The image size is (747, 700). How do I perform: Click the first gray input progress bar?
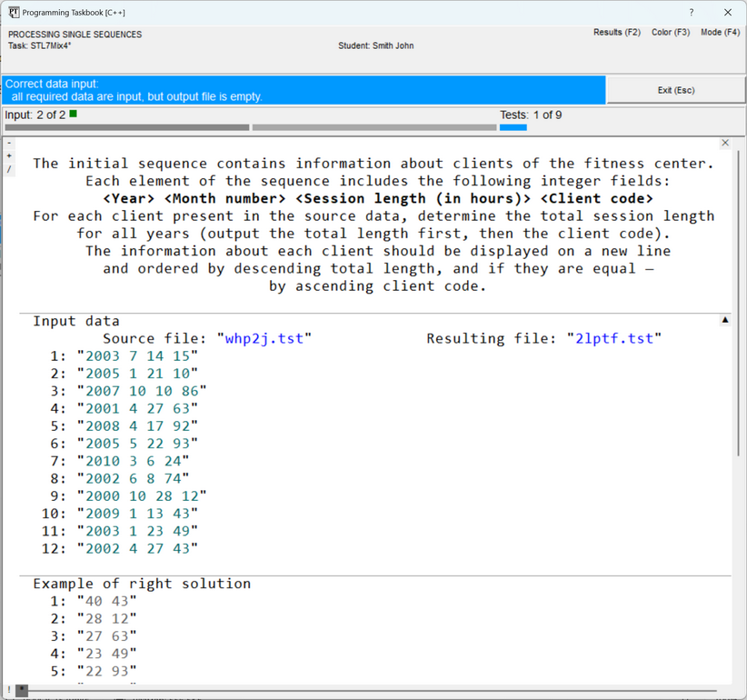(x=126, y=127)
